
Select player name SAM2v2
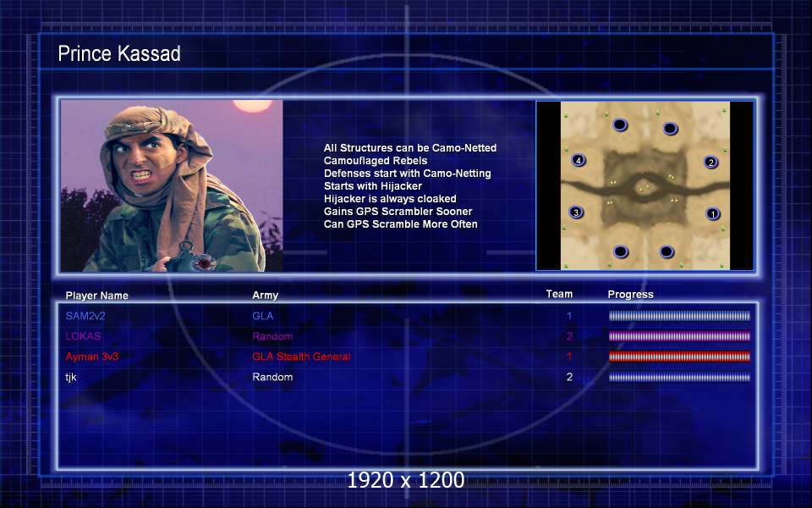pos(85,316)
